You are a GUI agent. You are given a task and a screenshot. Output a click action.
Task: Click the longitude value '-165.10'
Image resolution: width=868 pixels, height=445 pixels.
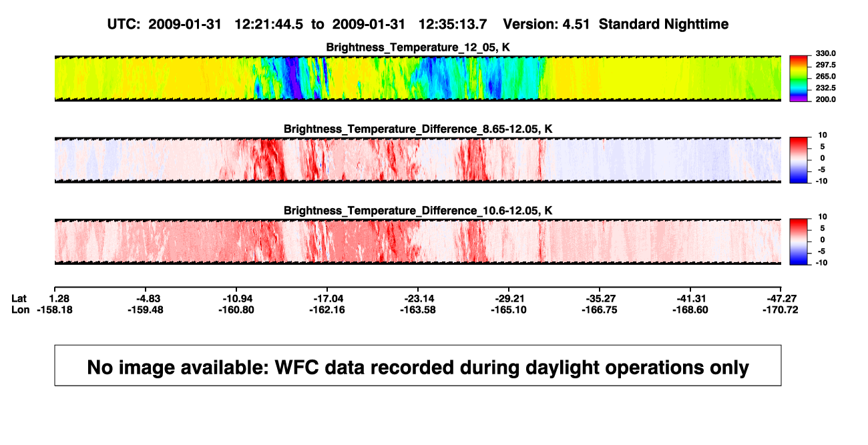coord(508,310)
